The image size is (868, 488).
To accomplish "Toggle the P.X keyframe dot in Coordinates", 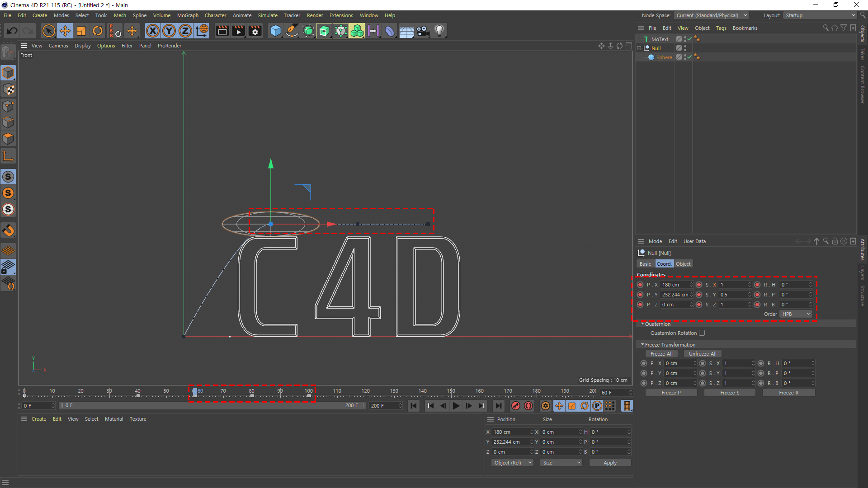I will (x=640, y=285).
